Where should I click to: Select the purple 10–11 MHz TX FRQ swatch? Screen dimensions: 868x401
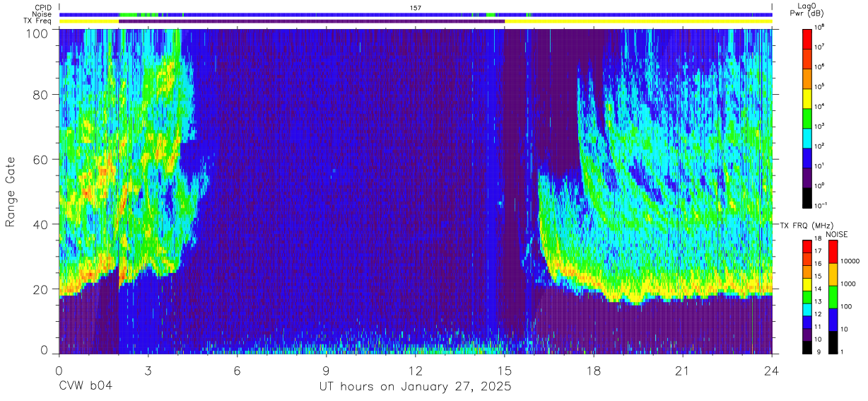808,335
